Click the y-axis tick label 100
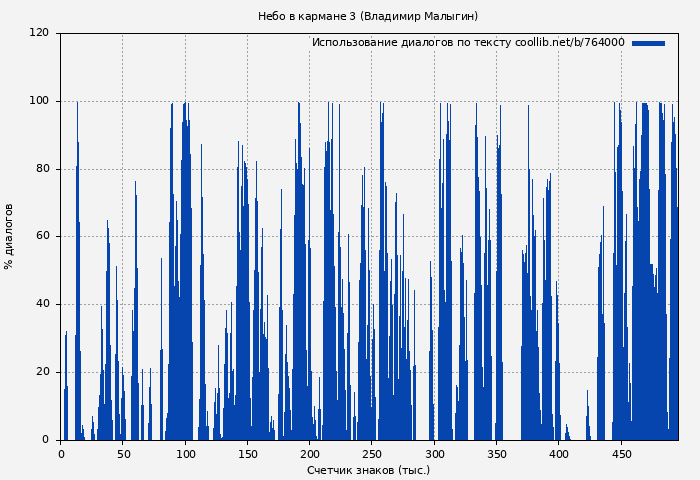 tap(39, 101)
